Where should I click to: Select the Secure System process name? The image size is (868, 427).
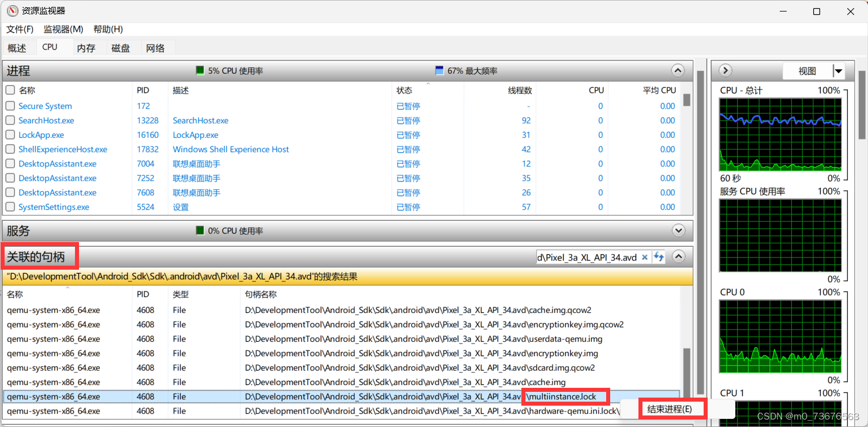45,106
